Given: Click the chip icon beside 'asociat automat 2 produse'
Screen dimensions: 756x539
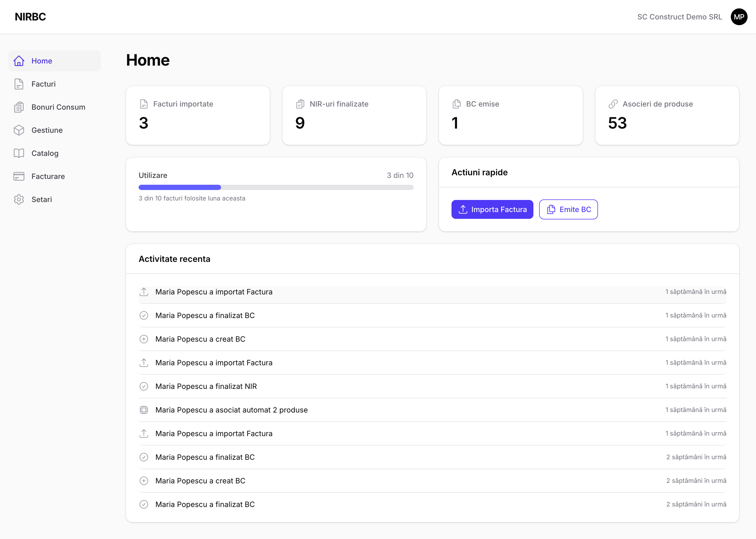Looking at the screenshot, I should coord(144,410).
